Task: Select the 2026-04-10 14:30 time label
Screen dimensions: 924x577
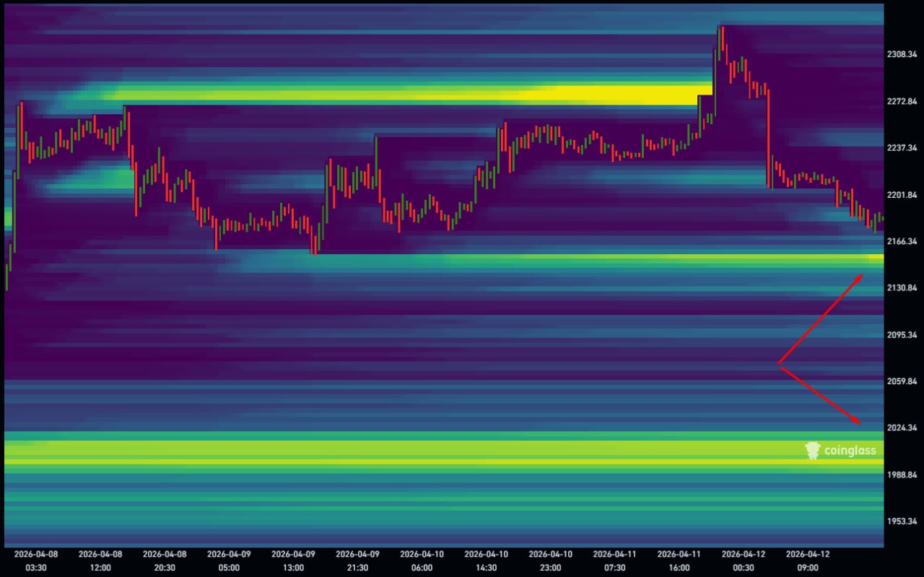Action: click(486, 560)
